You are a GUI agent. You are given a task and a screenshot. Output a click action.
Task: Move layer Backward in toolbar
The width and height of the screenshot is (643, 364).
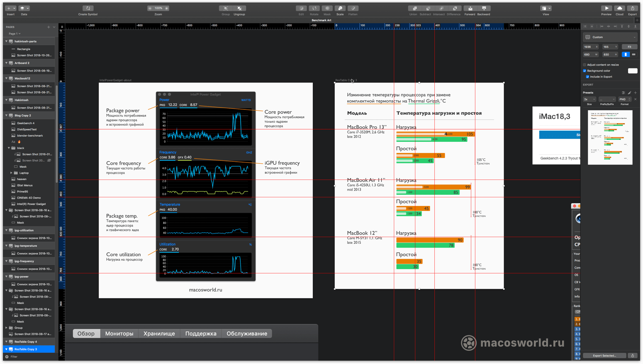[x=484, y=8]
